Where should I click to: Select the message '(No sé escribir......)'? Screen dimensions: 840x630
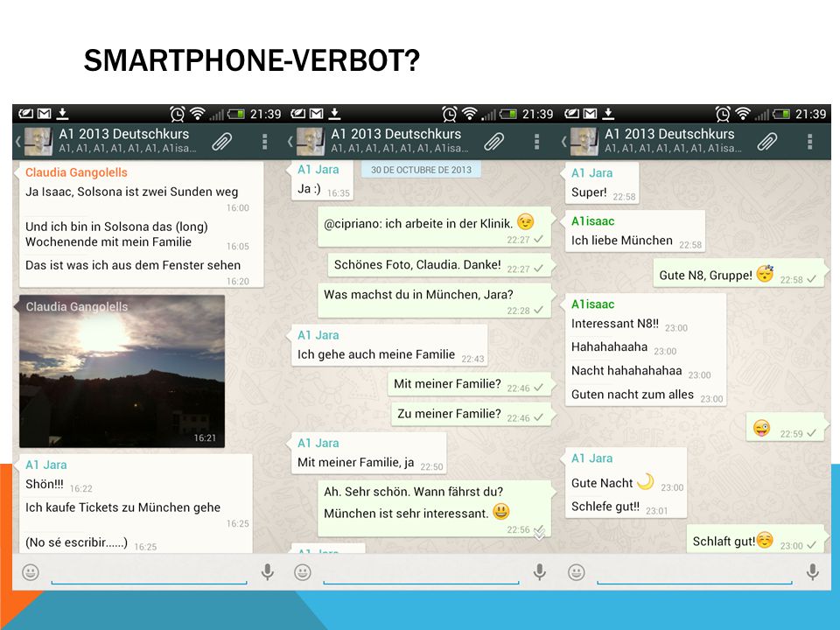77,542
